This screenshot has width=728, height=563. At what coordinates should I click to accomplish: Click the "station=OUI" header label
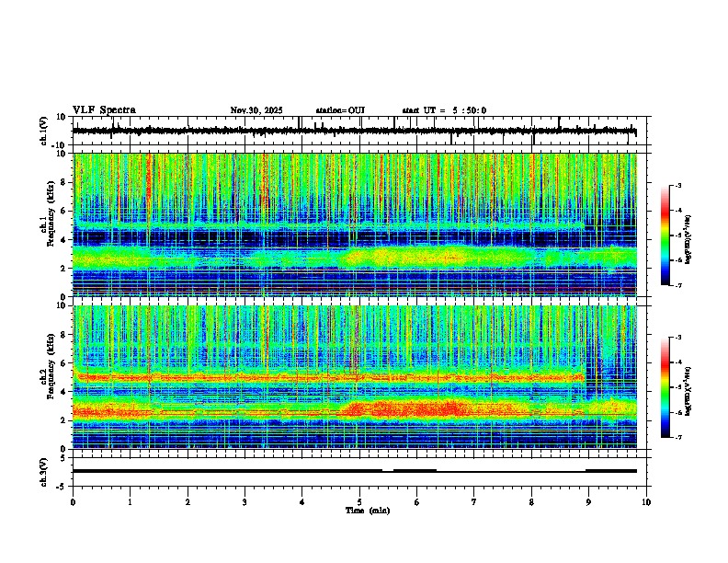(340, 110)
